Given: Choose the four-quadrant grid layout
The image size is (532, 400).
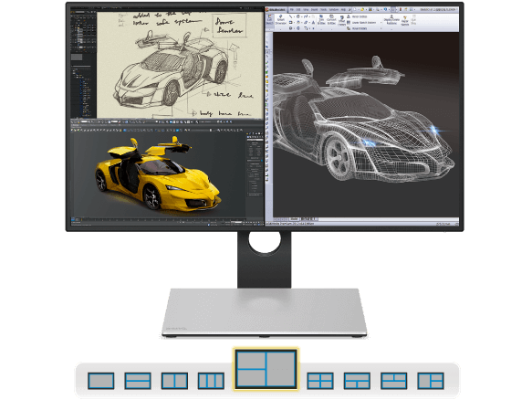Looking at the screenshot, I should point(320,381).
